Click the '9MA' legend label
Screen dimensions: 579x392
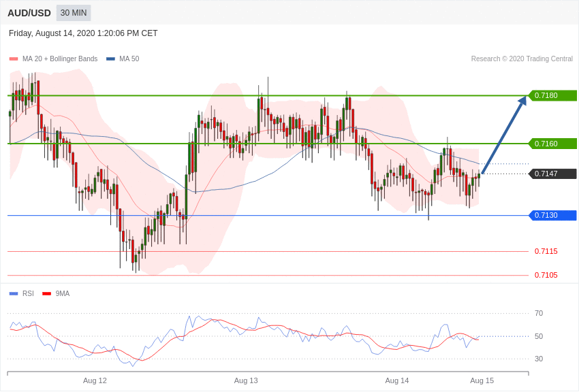[x=63, y=293]
